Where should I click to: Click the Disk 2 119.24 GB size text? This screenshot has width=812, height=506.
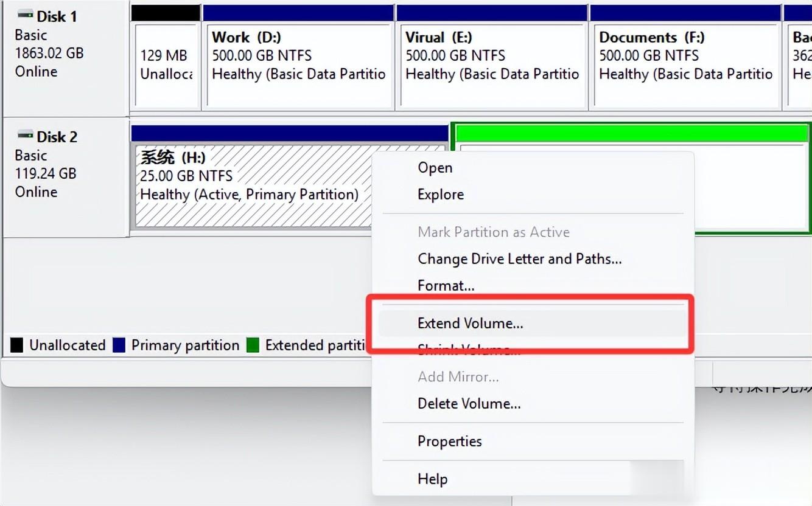46,173
